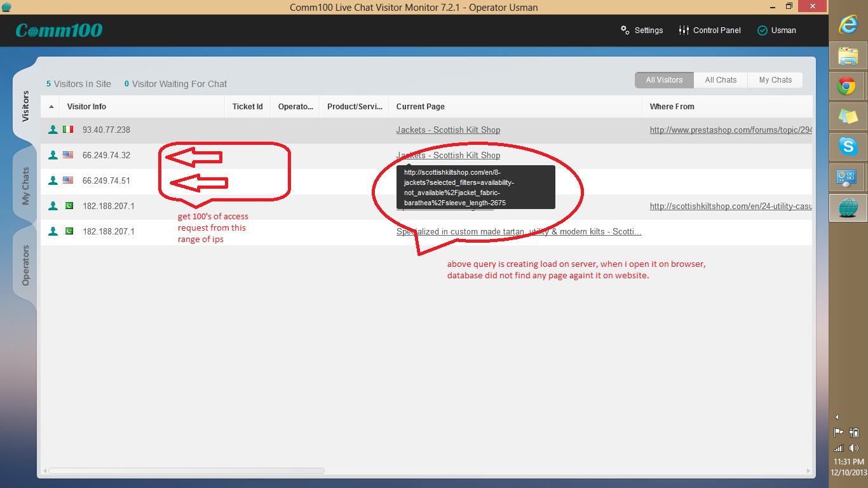Open Skype from the taskbar
868x488 pixels.
pyautogui.click(x=848, y=147)
